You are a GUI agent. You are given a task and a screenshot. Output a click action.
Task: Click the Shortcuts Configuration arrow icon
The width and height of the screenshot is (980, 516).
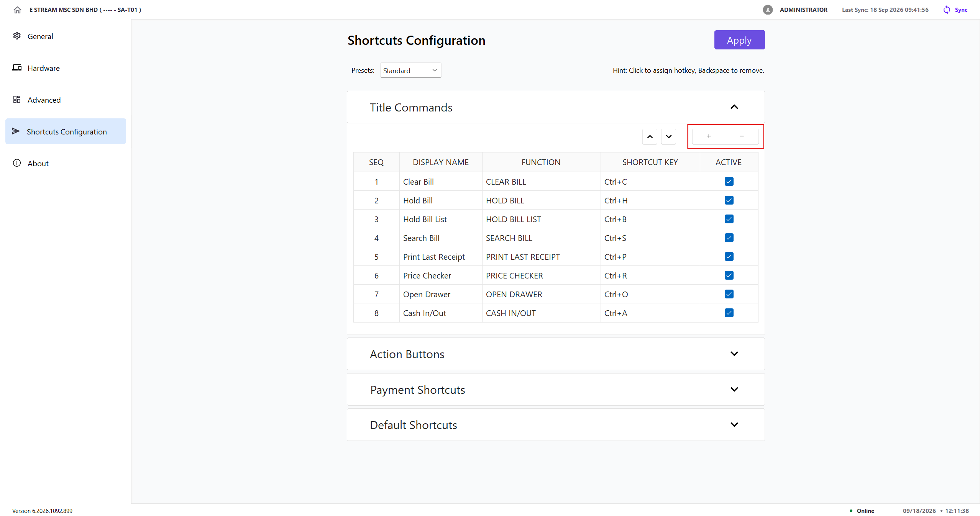point(16,131)
